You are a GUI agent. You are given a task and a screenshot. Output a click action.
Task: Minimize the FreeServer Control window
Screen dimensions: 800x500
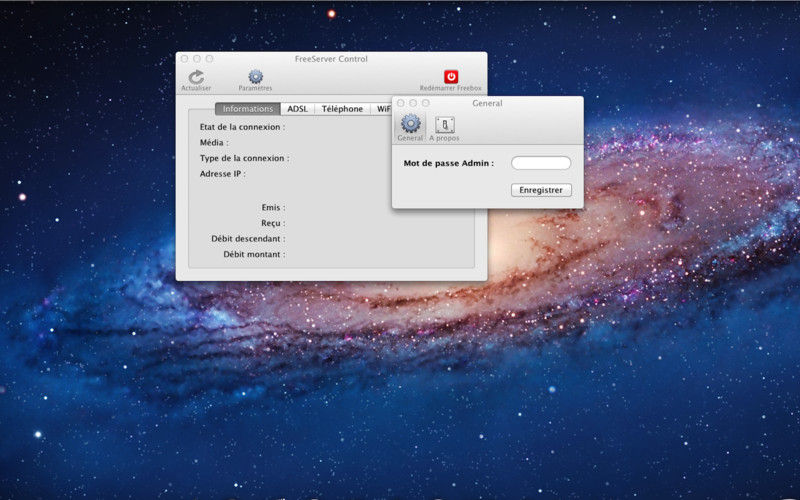pyautogui.click(x=197, y=59)
